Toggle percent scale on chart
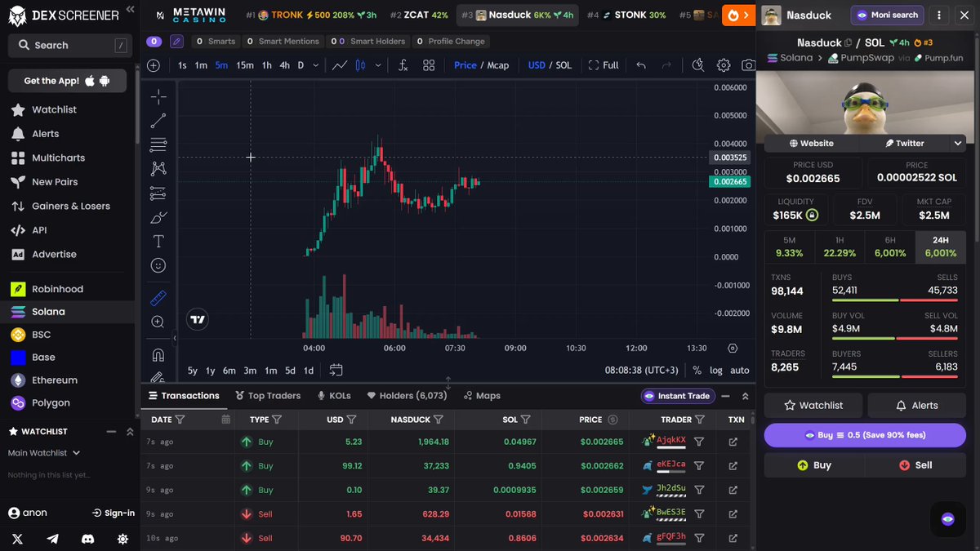This screenshot has height=551, width=980. pyautogui.click(x=697, y=370)
